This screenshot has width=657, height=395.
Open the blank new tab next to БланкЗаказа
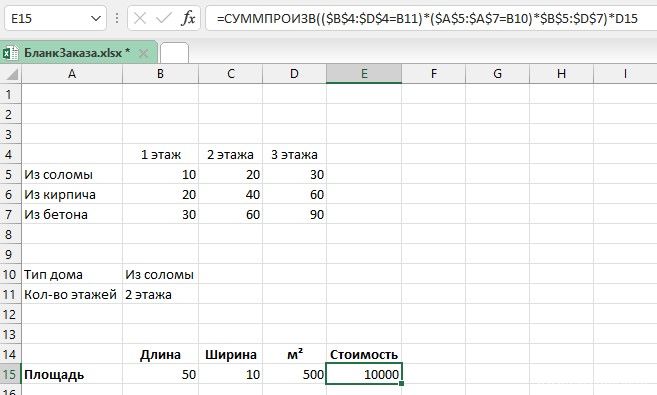tap(174, 53)
